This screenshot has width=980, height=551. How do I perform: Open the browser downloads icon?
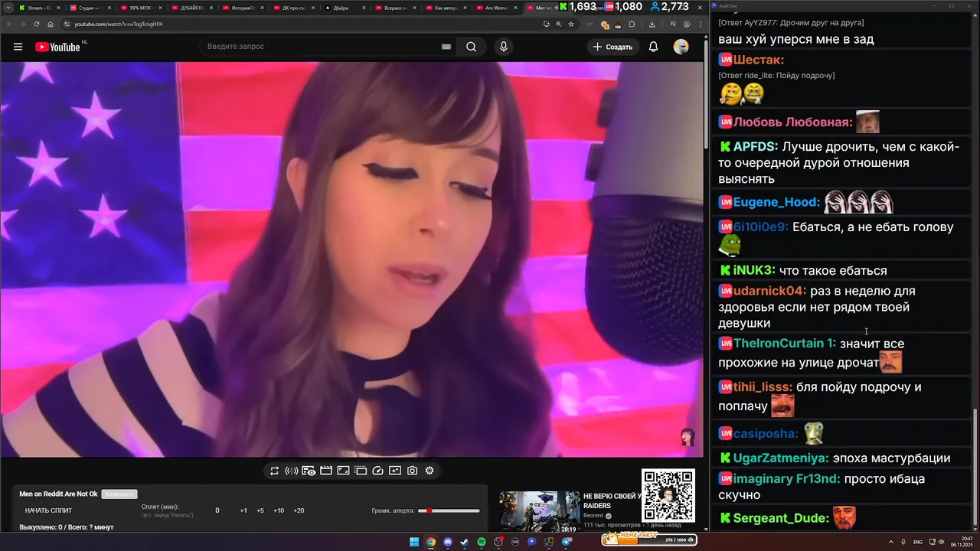point(652,24)
